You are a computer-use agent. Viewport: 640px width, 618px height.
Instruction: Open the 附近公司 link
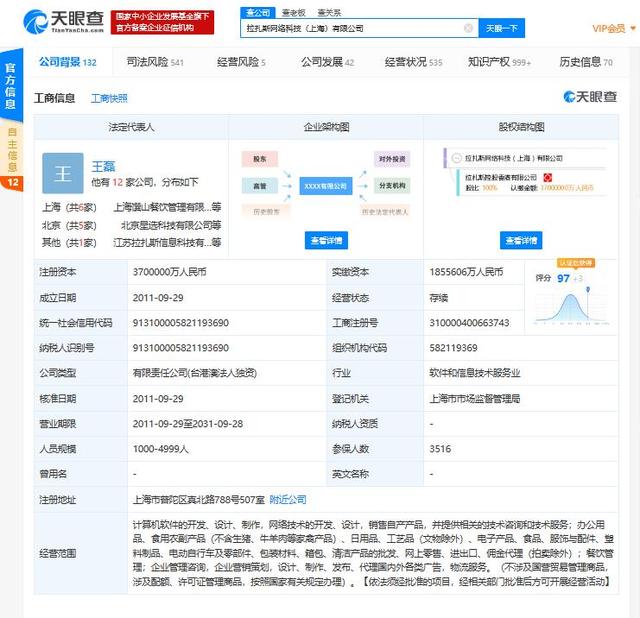pos(288,499)
